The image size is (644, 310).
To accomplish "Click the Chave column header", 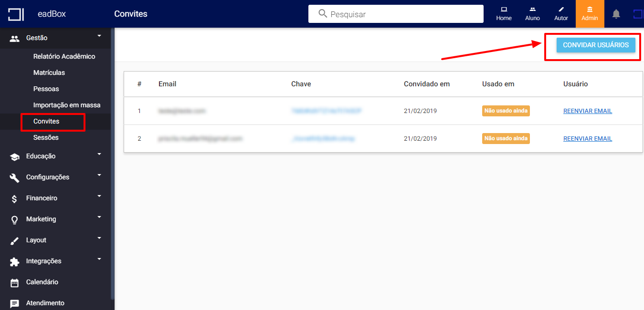I will click(301, 84).
